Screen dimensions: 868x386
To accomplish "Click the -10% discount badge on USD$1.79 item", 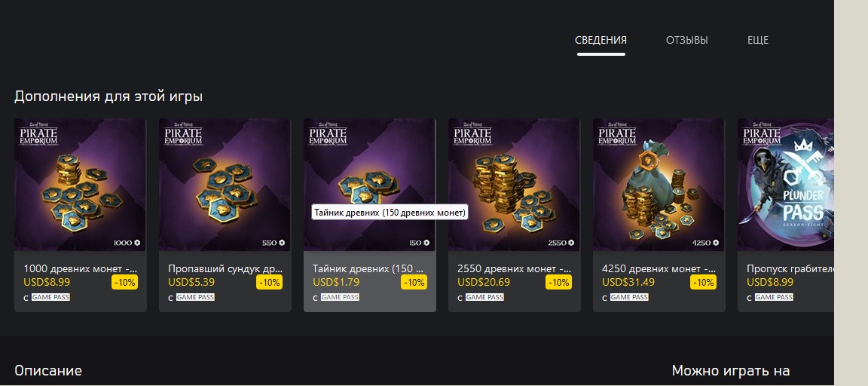I will coord(414,282).
